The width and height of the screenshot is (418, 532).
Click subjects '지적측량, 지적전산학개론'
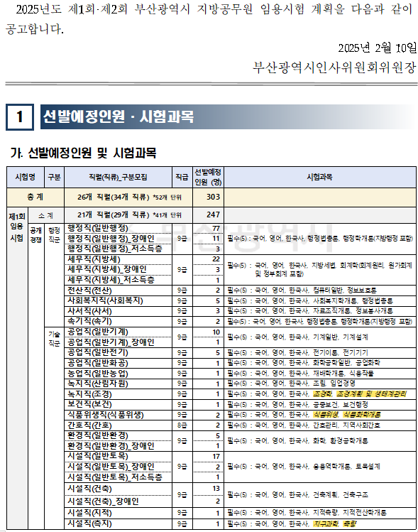pos(350,513)
